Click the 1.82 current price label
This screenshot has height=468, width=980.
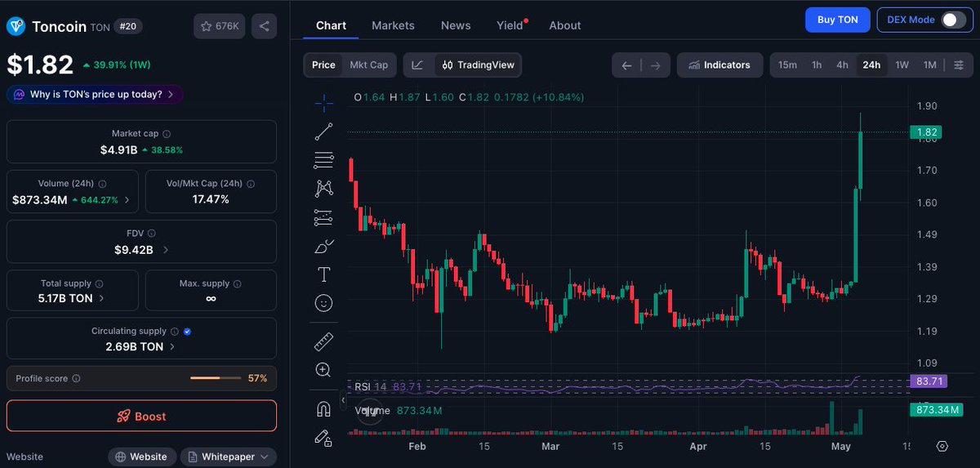coord(925,131)
